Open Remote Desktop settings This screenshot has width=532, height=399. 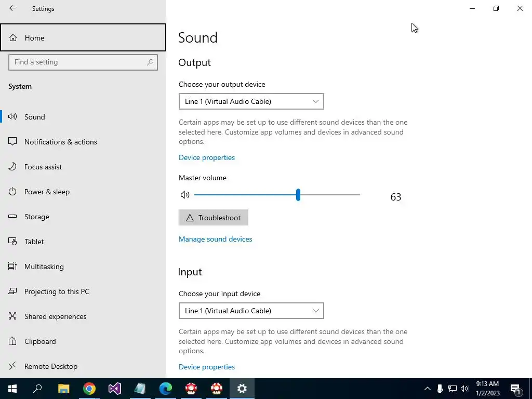coord(83,366)
